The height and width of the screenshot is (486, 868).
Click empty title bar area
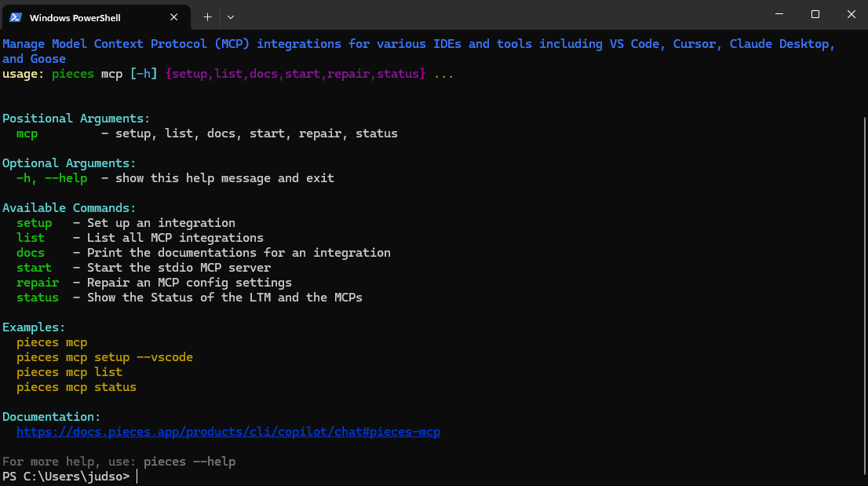(498, 15)
